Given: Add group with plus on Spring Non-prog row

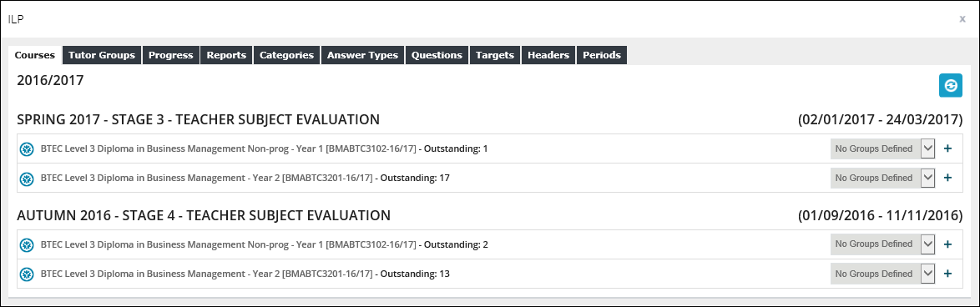Looking at the screenshot, I should click(947, 148).
